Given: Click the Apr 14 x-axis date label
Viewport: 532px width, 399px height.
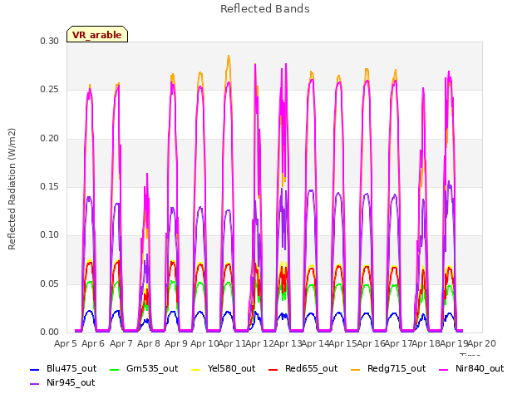Looking at the screenshot, I should (x=315, y=343).
